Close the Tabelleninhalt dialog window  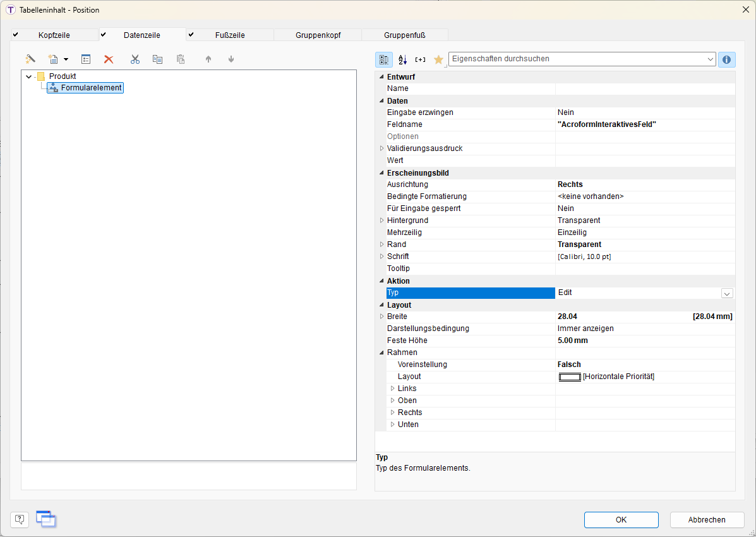point(745,9)
